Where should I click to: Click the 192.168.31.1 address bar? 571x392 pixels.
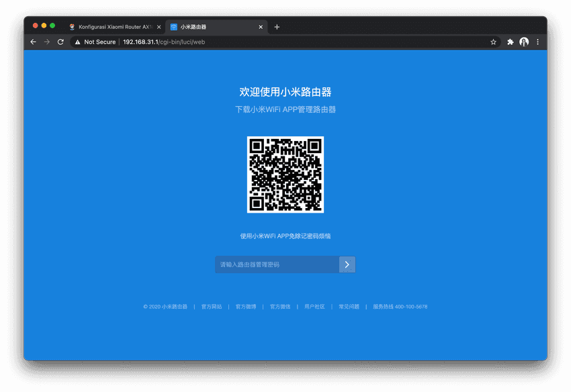pyautogui.click(x=269, y=42)
